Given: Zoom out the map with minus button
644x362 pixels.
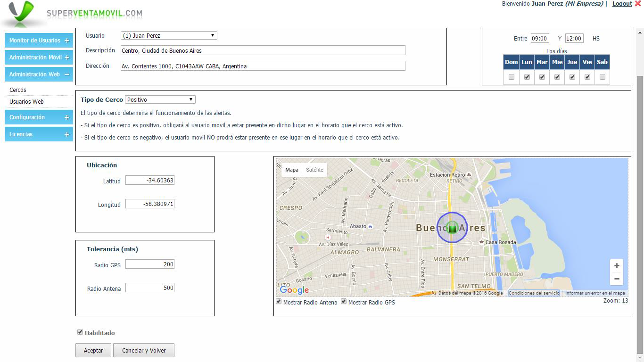Looking at the screenshot, I should [x=617, y=279].
